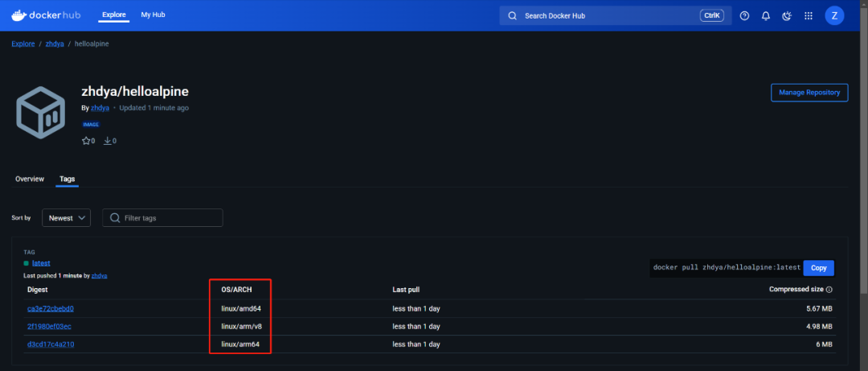
Task: Click the docker pull zhdya/helloalpine:latest text
Action: pyautogui.click(x=727, y=267)
